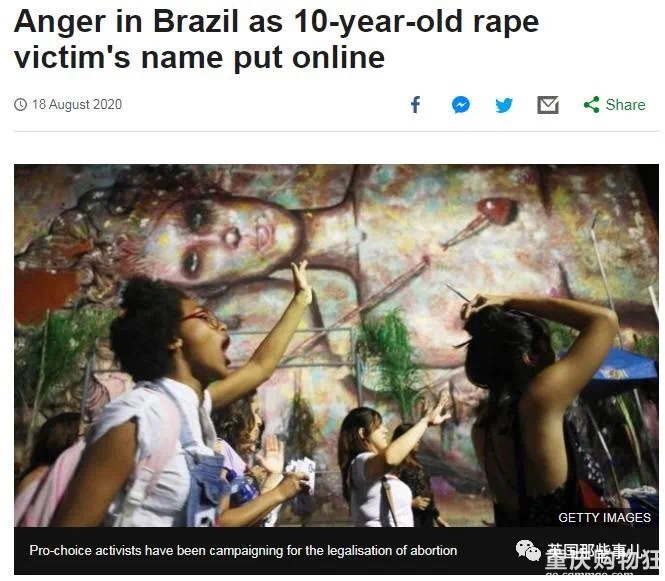This screenshot has height=581, width=665.
Task: Tweet article using the Twitter bird icon
Action: [x=504, y=105]
